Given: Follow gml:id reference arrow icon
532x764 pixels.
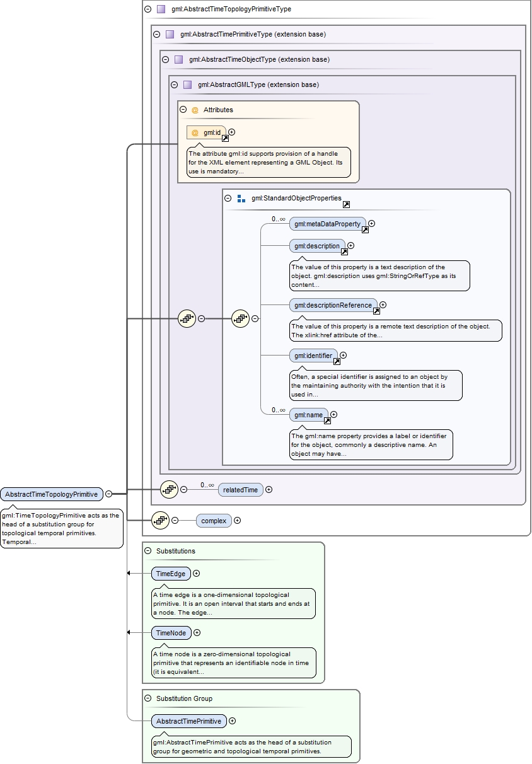Looking at the screenshot, I should click(225, 138).
